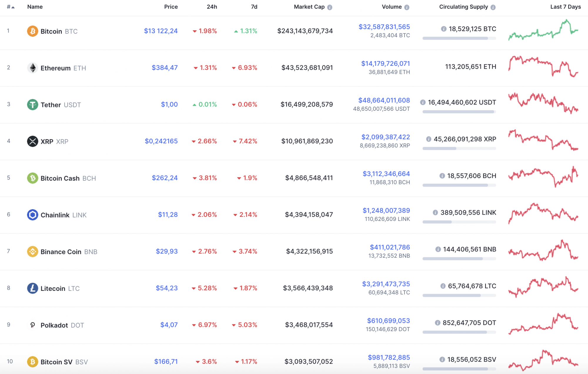Sort table by 24h change column

[212, 7]
